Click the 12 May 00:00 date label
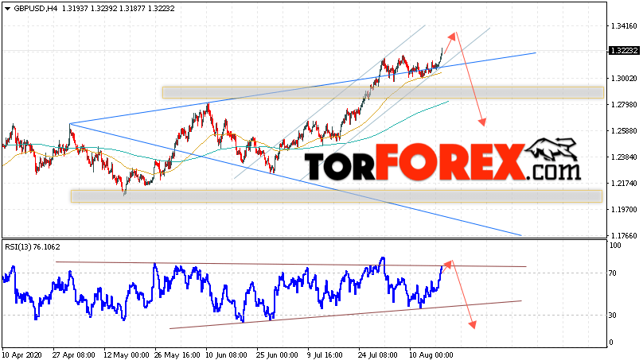Viewport: 643px width, 364px height. 125,355
